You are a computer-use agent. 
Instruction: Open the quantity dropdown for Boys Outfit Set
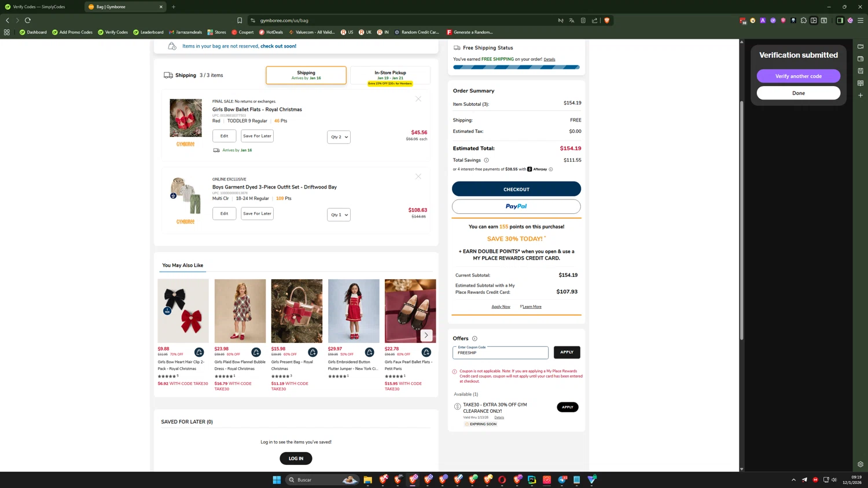point(339,215)
